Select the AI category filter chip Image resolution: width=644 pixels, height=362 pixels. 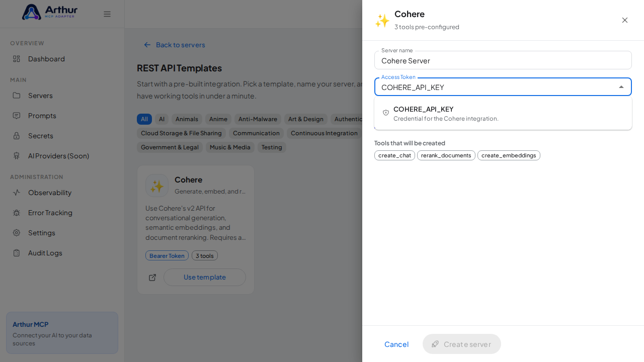162,119
